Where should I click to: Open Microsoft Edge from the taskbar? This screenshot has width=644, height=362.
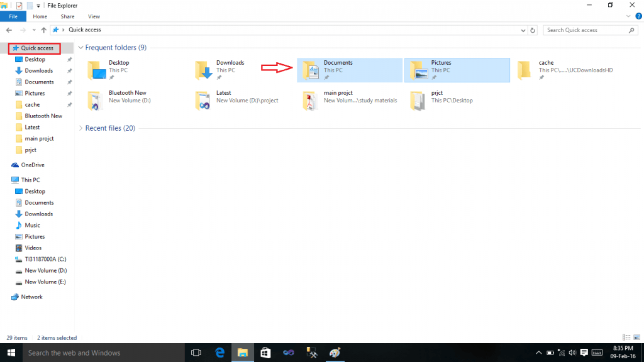coord(219,353)
